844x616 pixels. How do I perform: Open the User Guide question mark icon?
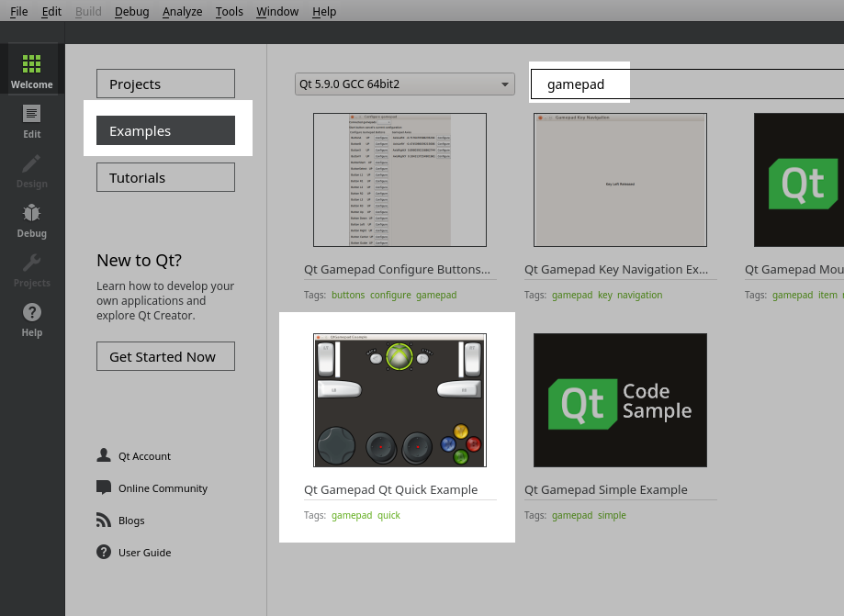point(104,552)
